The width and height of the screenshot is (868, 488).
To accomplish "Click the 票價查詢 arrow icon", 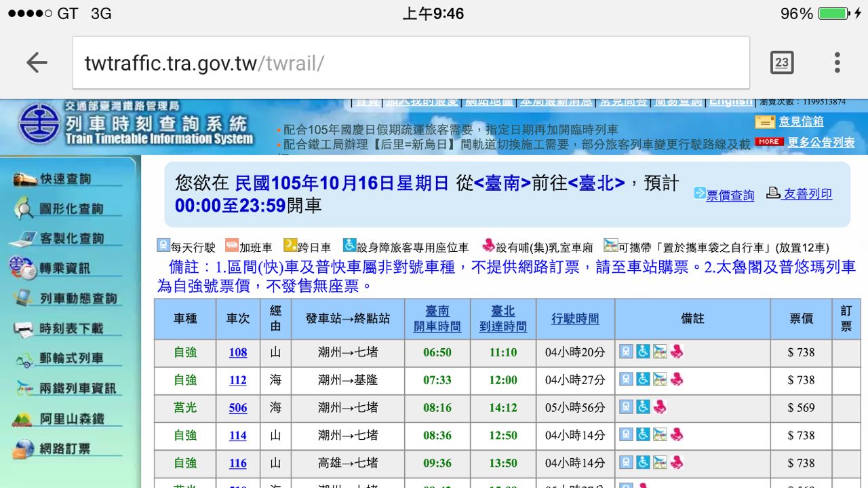I will point(699,193).
